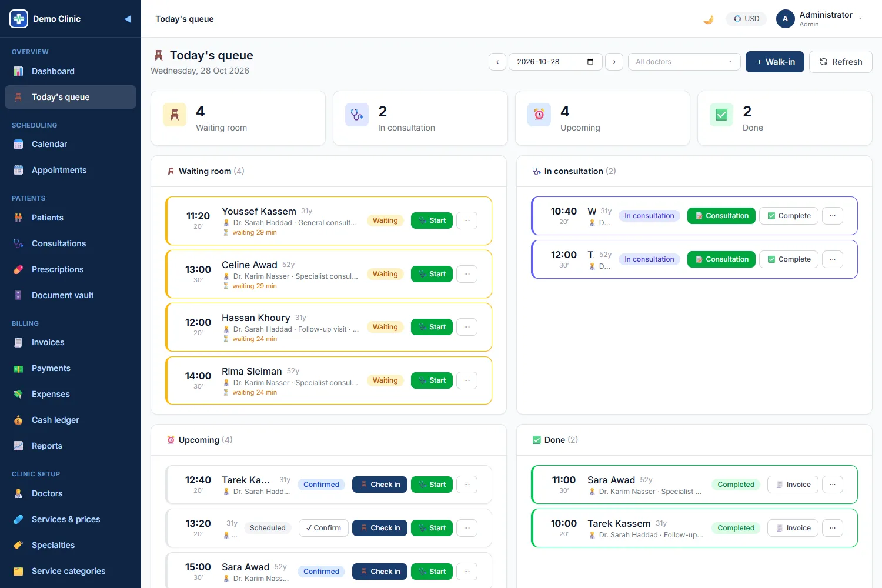Add a Walk-in patient
The image size is (882, 588).
[775, 62]
